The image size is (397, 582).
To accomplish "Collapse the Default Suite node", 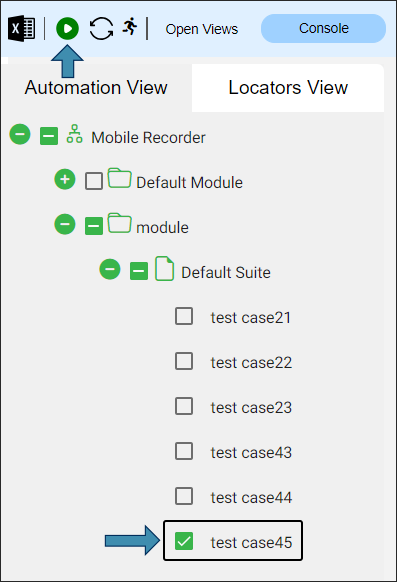I will [x=110, y=269].
